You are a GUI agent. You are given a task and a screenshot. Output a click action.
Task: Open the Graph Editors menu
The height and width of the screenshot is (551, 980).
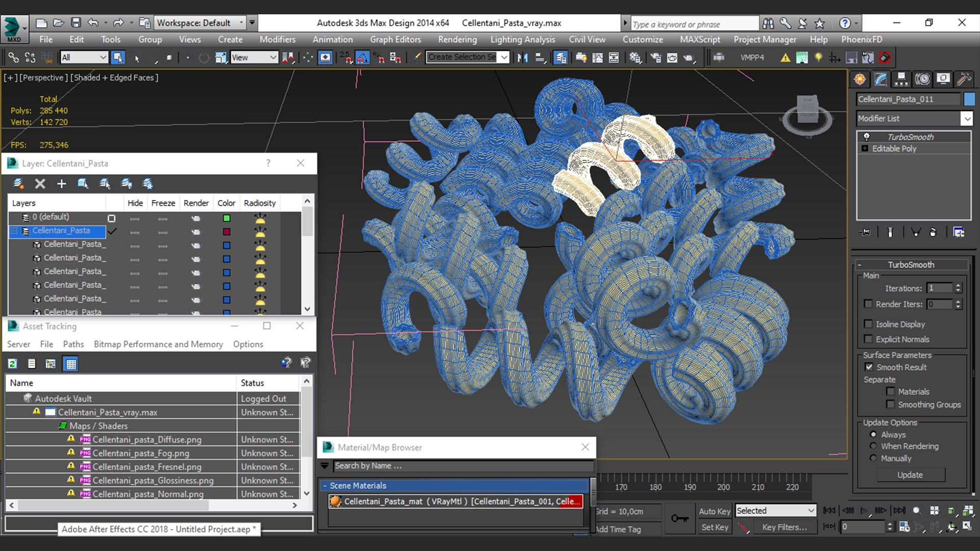coord(396,39)
